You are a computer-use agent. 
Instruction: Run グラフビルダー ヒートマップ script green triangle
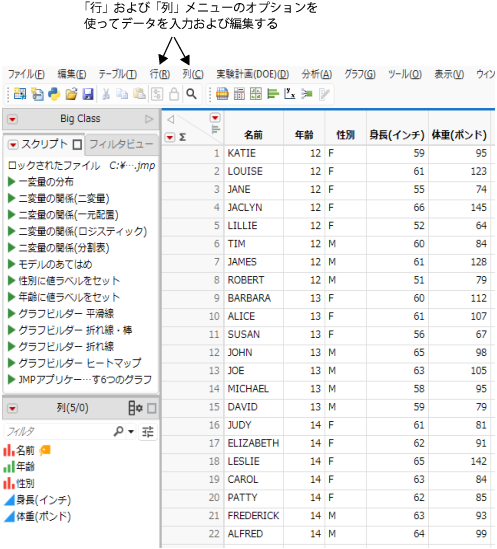[12, 363]
